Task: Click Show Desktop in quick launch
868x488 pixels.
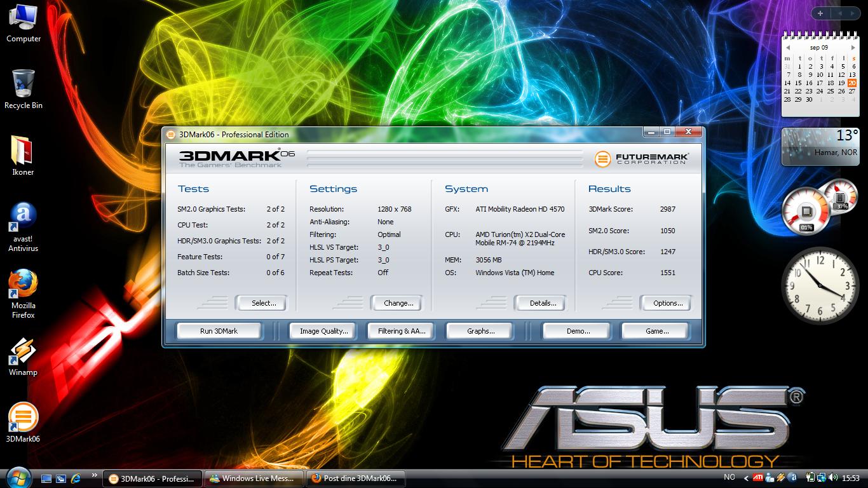Action: coord(46,478)
